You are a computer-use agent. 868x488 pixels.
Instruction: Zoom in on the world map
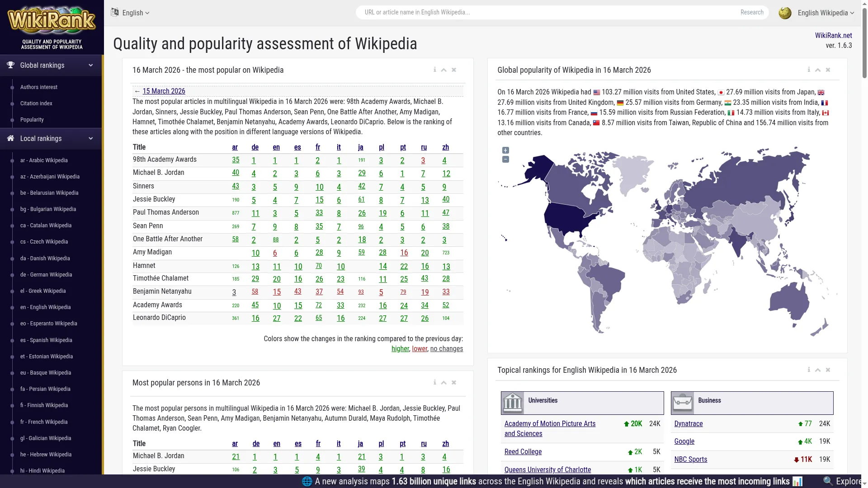(x=505, y=150)
